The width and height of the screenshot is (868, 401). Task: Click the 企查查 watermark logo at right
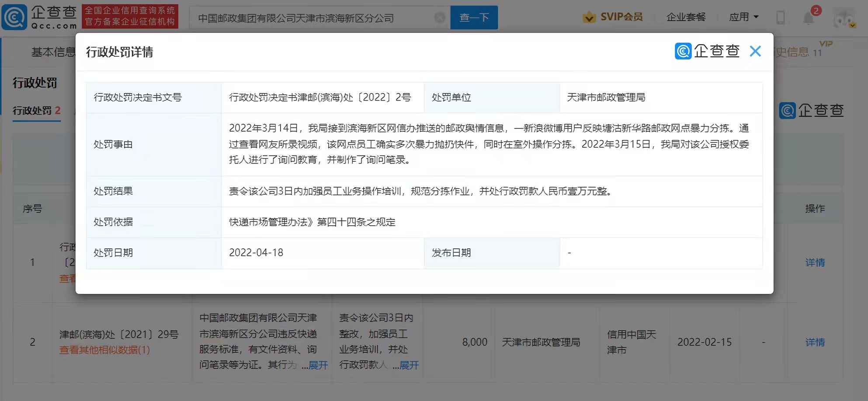click(811, 110)
